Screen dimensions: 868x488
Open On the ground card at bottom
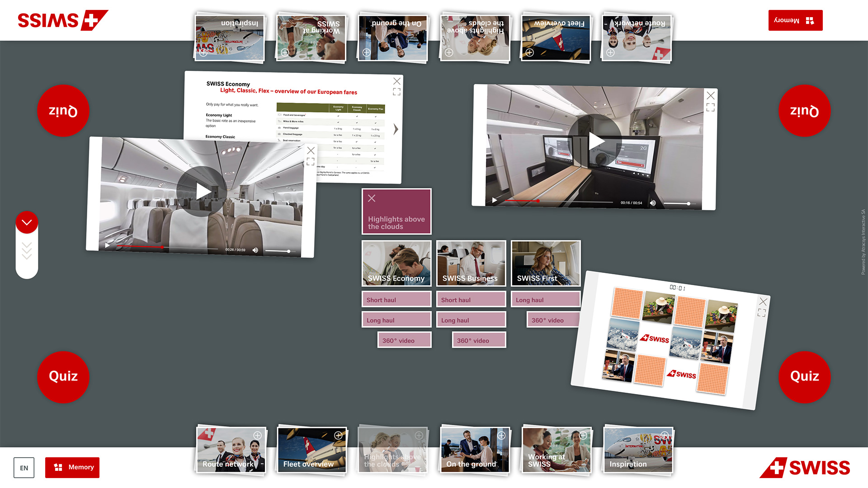[475, 450]
